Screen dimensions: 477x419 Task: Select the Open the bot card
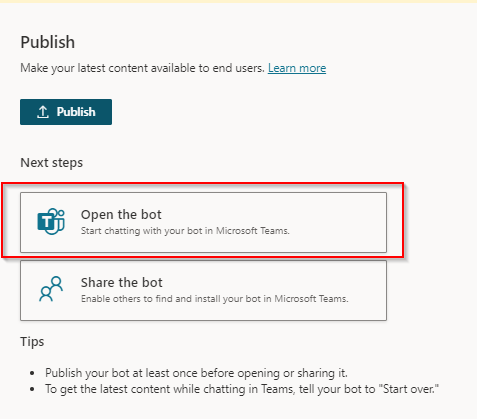[x=203, y=222]
